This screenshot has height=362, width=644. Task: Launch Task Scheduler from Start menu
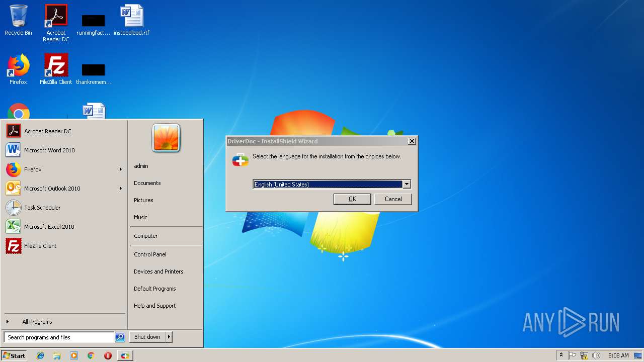tap(64, 208)
